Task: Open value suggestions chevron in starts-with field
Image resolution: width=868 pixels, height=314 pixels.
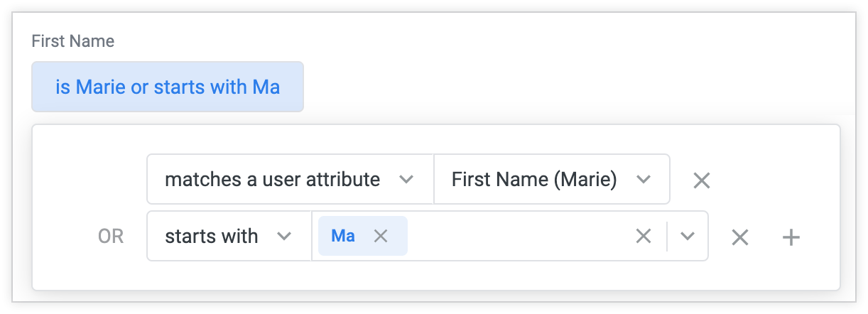Action: click(687, 236)
